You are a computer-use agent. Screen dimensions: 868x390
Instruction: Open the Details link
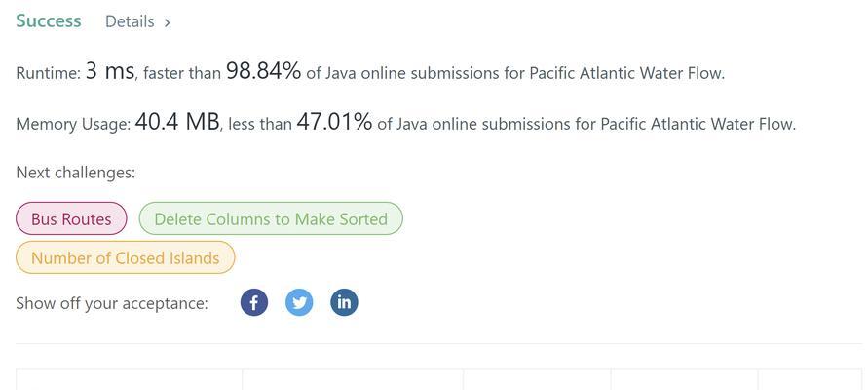pyautogui.click(x=130, y=21)
